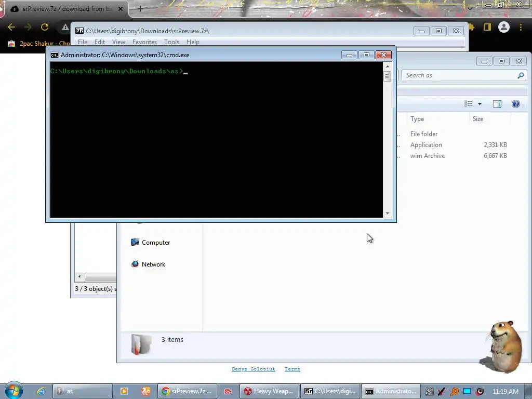Switch to Heavy Weapon taskbar button
Image resolution: width=532 pixels, height=399 pixels.
[269, 391]
